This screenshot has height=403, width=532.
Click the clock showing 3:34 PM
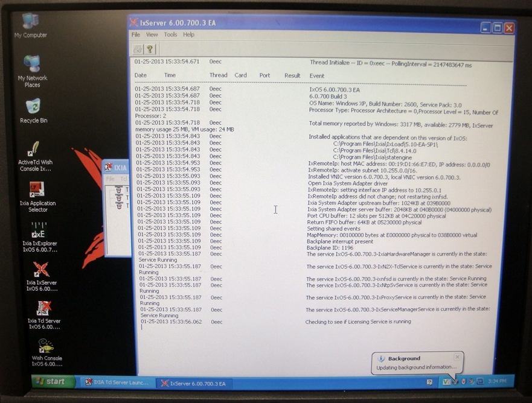(497, 381)
